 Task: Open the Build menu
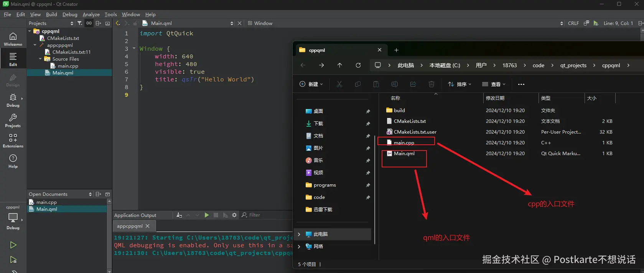point(51,14)
